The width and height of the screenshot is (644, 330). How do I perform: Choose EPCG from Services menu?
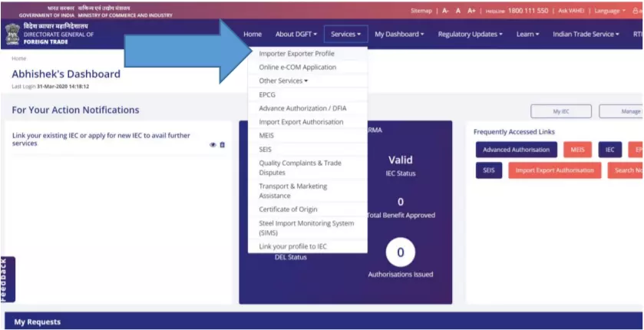click(x=308, y=95)
